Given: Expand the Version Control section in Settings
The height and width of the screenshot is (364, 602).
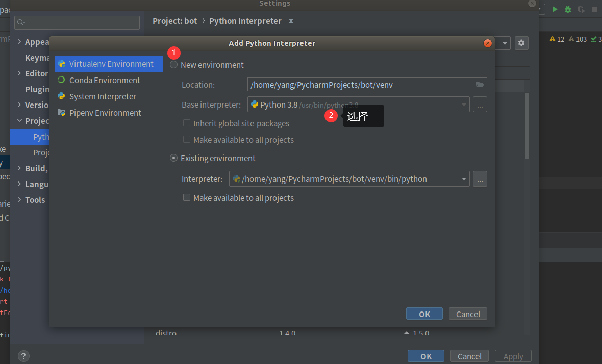Looking at the screenshot, I should click(19, 105).
